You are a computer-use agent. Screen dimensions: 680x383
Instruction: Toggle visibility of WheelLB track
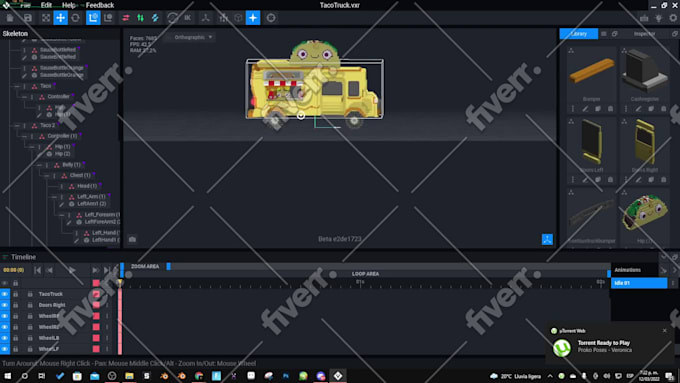pos(4,338)
